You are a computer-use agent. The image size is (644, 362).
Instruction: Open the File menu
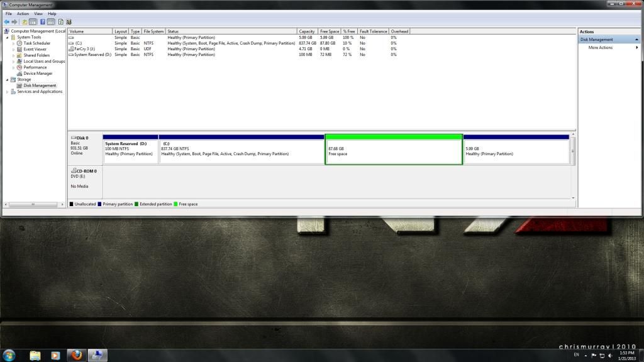[9, 14]
